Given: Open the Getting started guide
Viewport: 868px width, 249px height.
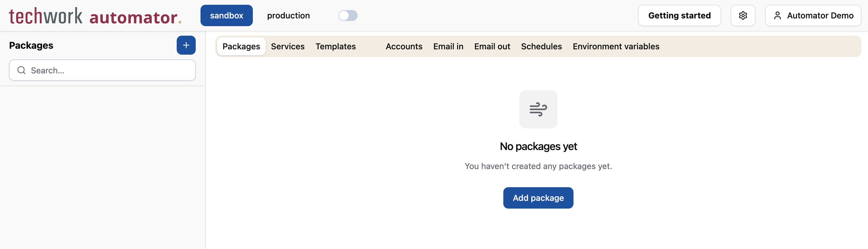Looking at the screenshot, I should click(679, 15).
